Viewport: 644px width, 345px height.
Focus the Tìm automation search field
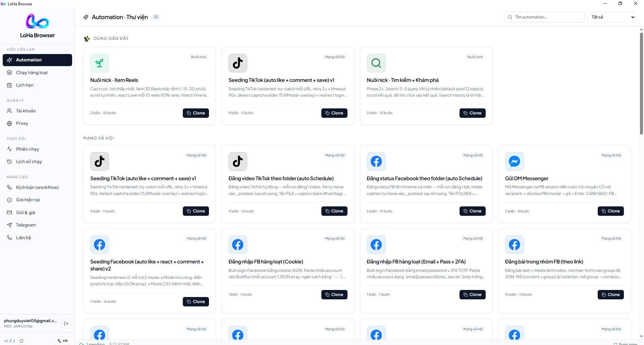[544, 17]
